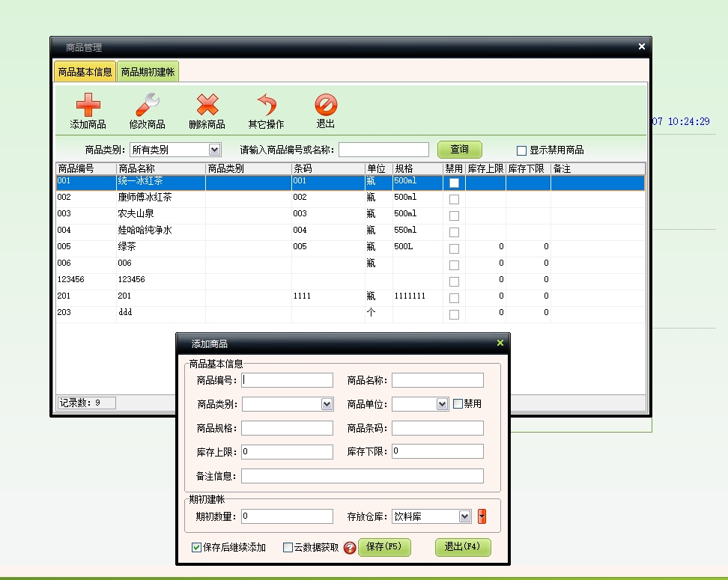Click the red question mark help icon
The height and width of the screenshot is (580, 728).
[349, 548]
